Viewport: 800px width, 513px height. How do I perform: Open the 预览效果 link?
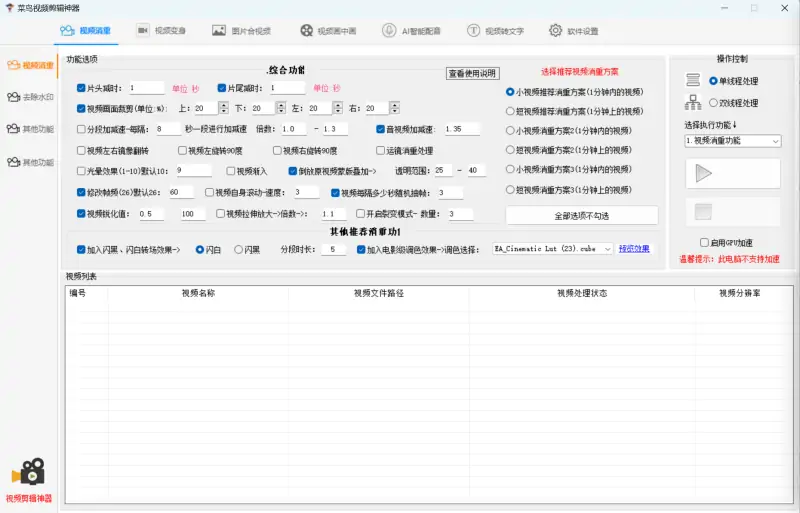[634, 249]
